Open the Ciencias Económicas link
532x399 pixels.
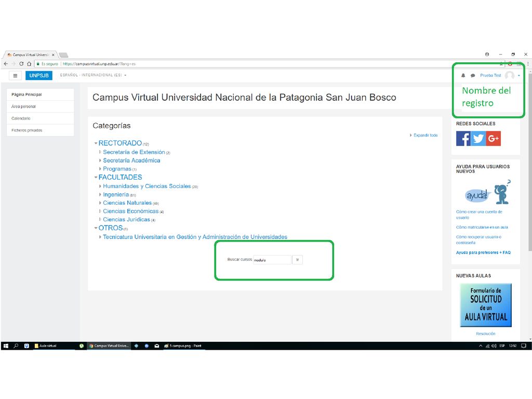point(130,211)
